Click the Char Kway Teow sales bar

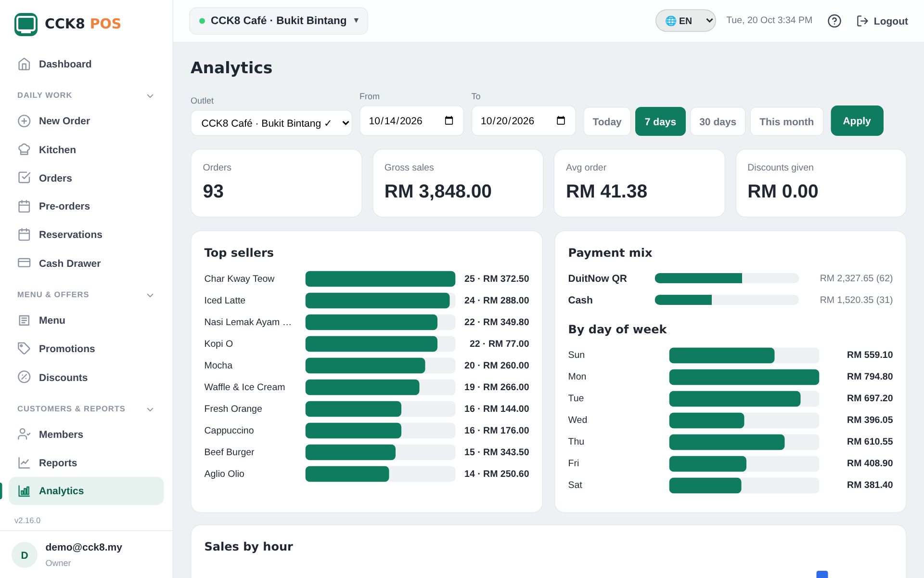pos(380,279)
